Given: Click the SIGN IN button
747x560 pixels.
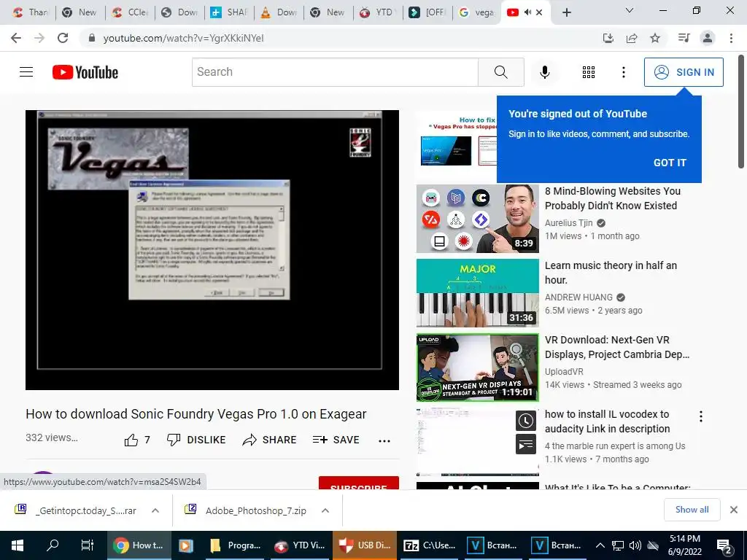Looking at the screenshot, I should (684, 72).
